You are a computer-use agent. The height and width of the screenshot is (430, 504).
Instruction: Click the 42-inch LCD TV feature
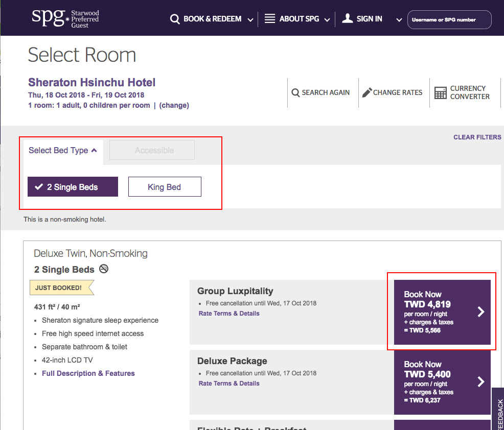coord(67,360)
